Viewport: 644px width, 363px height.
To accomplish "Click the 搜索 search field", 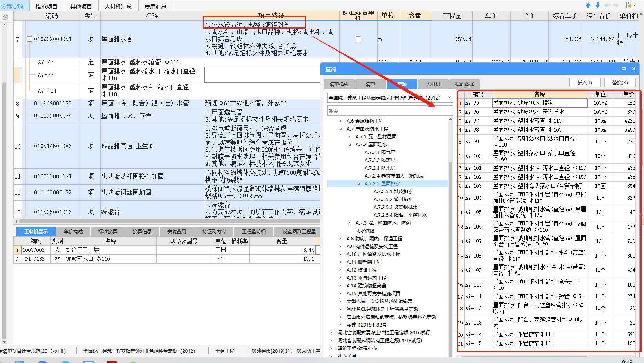I will pyautogui.click(x=390, y=111).
